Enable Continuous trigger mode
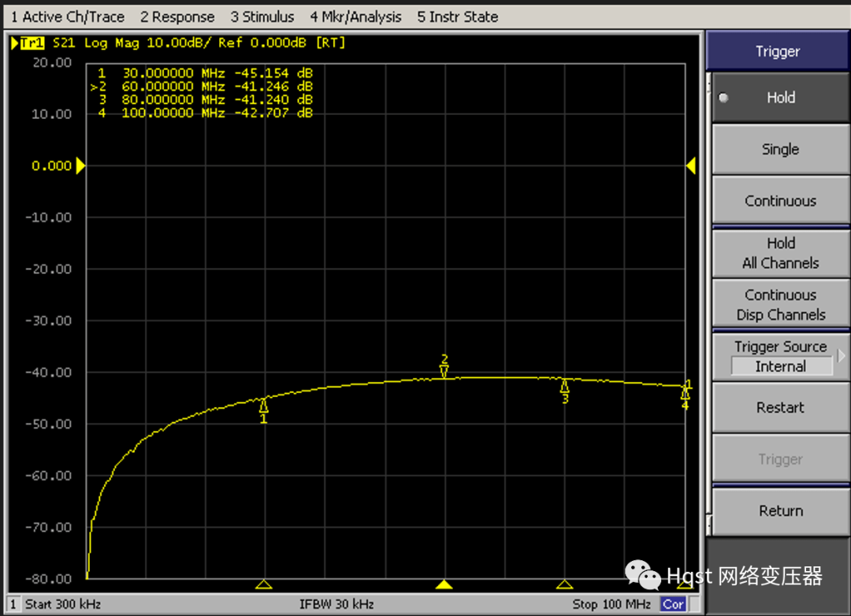The width and height of the screenshot is (851, 616). (780, 201)
